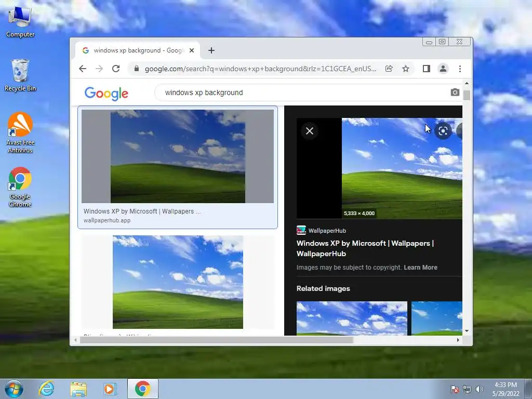532x399 pixels.
Task: Open the Windows Start menu orb
Action: click(x=14, y=389)
